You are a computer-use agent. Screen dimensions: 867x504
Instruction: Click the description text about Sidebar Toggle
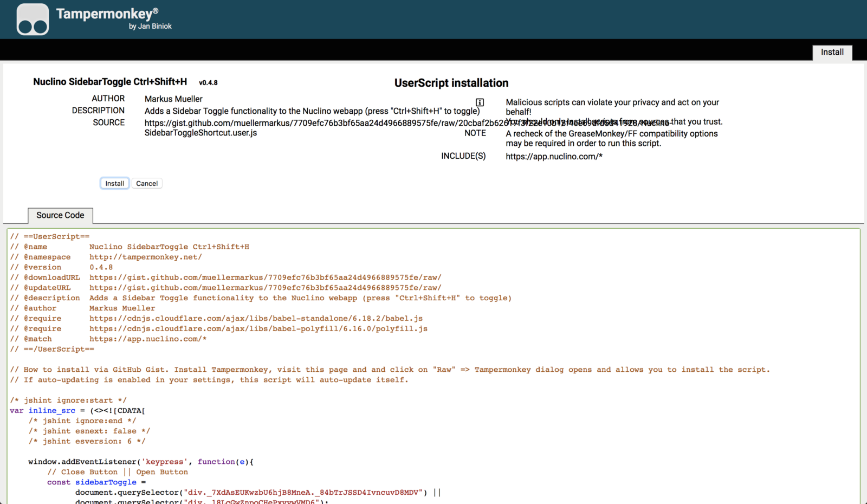point(312,111)
